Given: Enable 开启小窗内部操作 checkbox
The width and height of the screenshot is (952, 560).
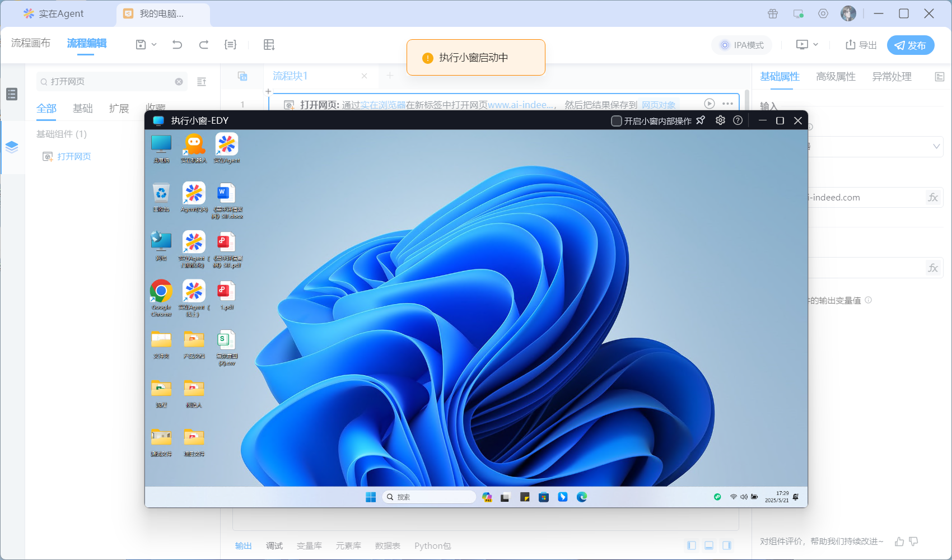Looking at the screenshot, I should click(617, 121).
